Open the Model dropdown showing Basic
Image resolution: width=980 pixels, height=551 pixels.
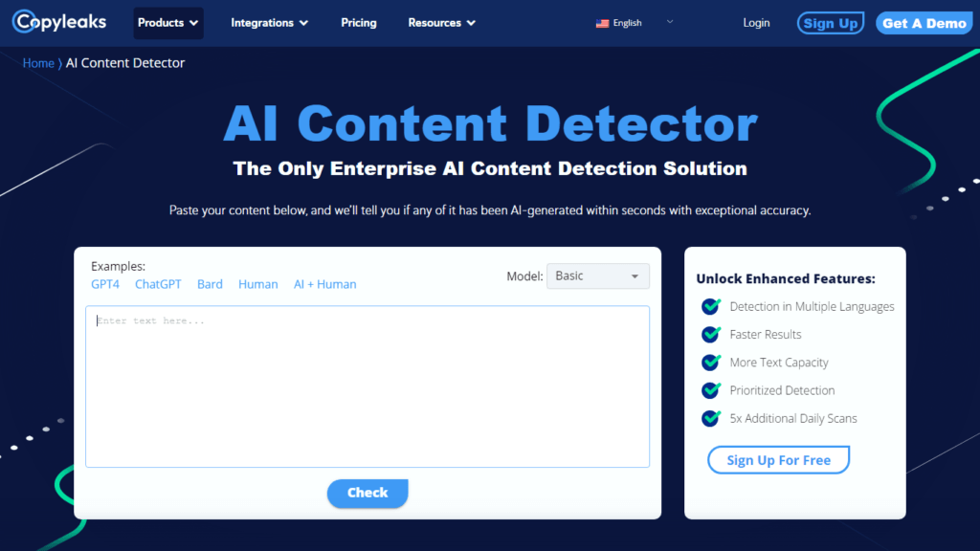click(x=597, y=275)
